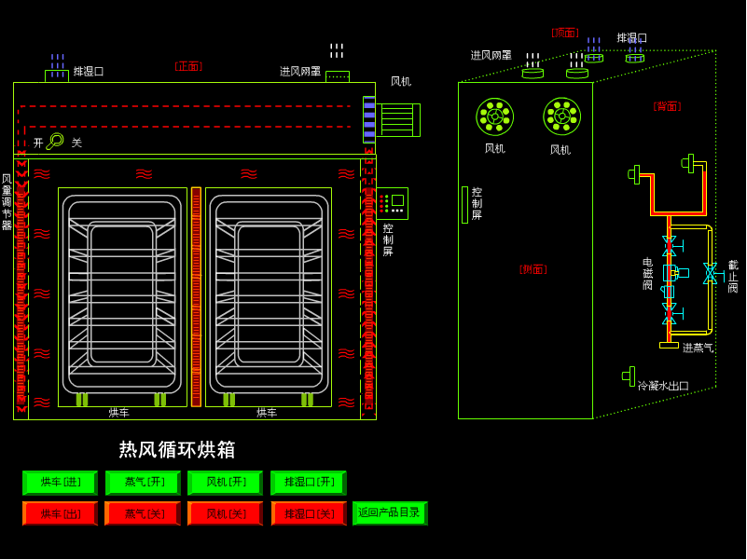Click the 烘车[进] green button
Viewport: 747px width, 560px height.
(x=60, y=483)
